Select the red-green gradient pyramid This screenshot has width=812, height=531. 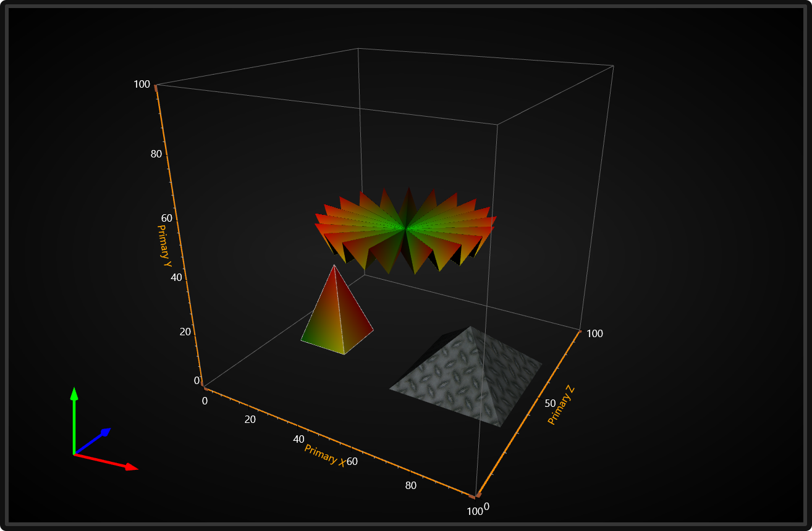click(x=337, y=310)
